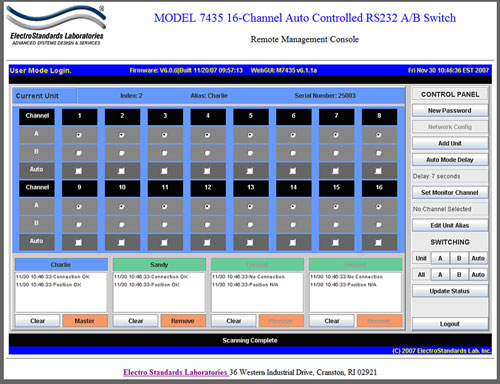The width and height of the screenshot is (500, 384).
Task: Check the Auto box for channel 16
Action: click(379, 242)
